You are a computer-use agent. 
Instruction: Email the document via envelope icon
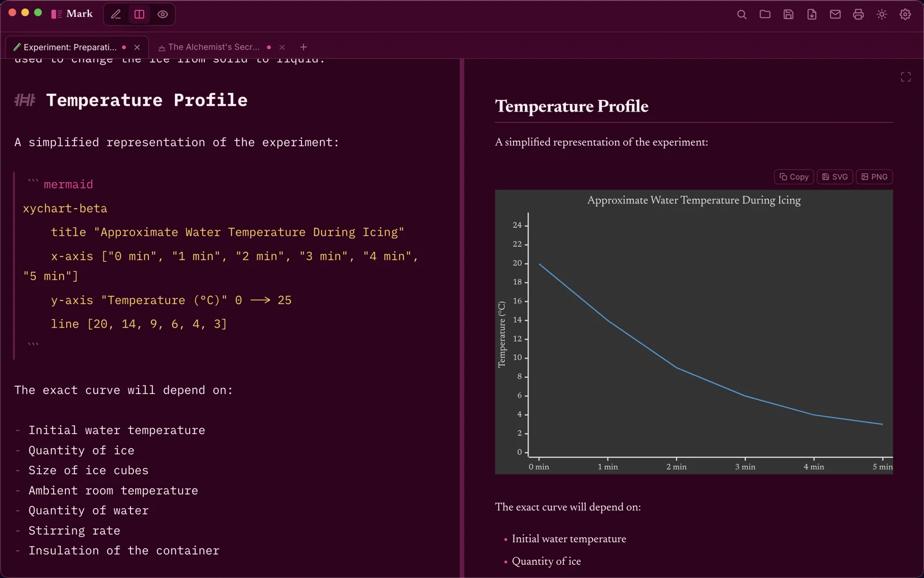click(835, 14)
